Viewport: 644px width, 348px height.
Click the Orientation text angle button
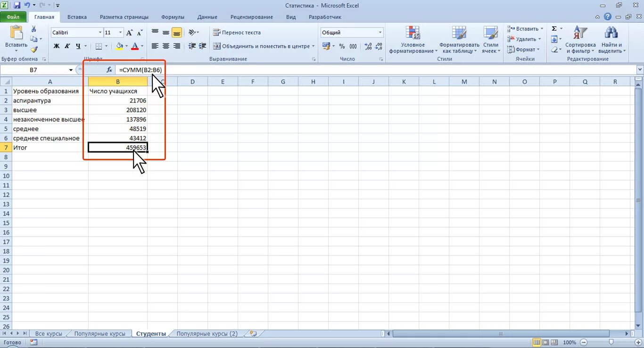tap(191, 33)
